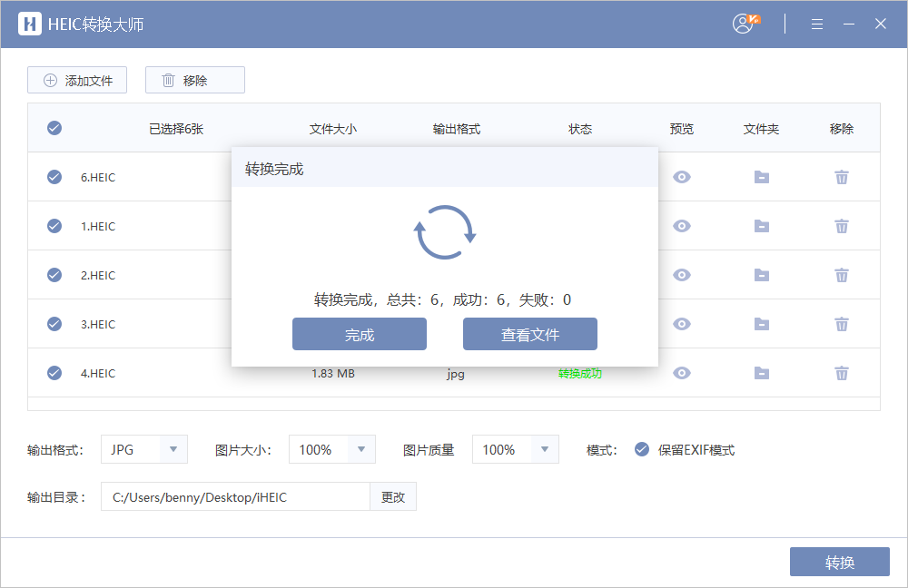Preview the 6.HEIC file with eye icon

point(682,177)
